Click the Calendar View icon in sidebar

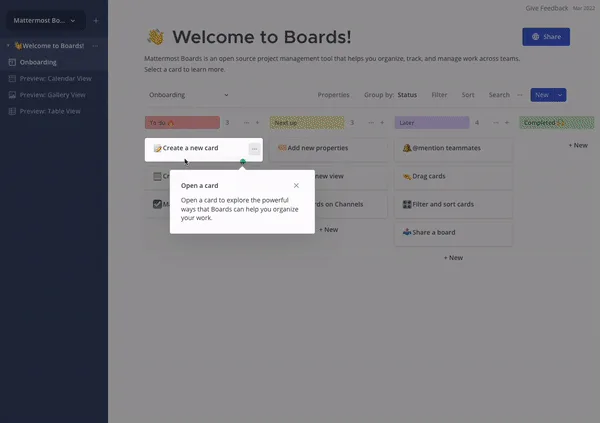(12, 78)
